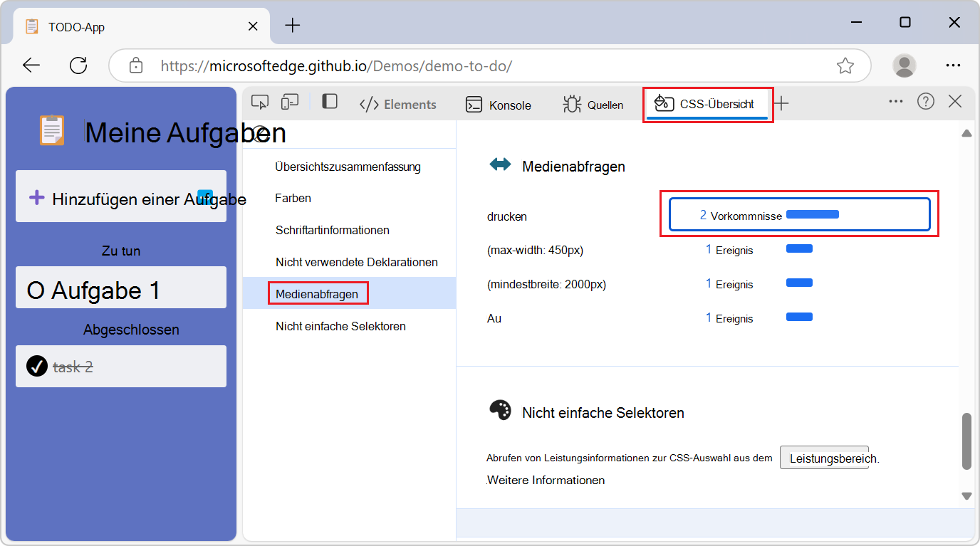Click the scroll up arrow of the overview
Image resolution: width=980 pixels, height=546 pixels.
tap(966, 133)
